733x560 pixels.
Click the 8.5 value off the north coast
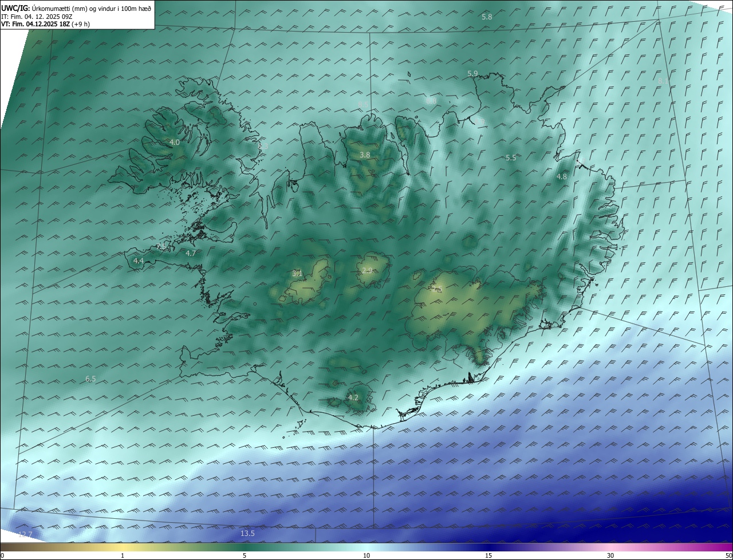click(363, 104)
